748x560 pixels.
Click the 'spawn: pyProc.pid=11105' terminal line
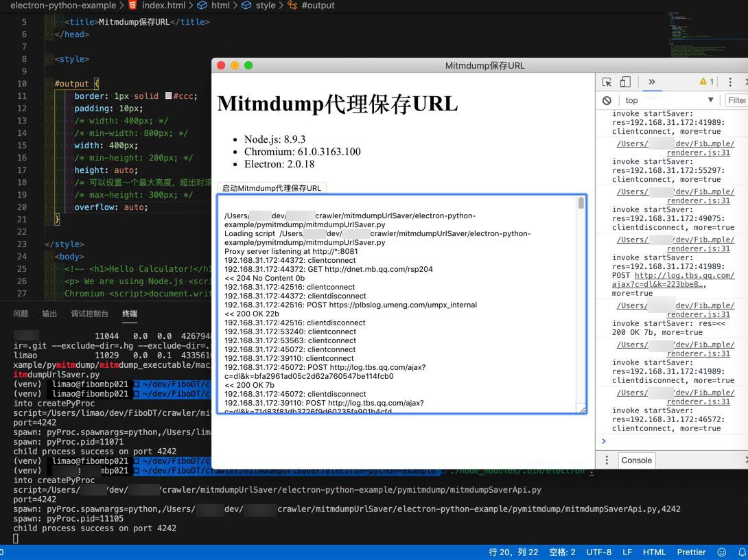[69, 519]
